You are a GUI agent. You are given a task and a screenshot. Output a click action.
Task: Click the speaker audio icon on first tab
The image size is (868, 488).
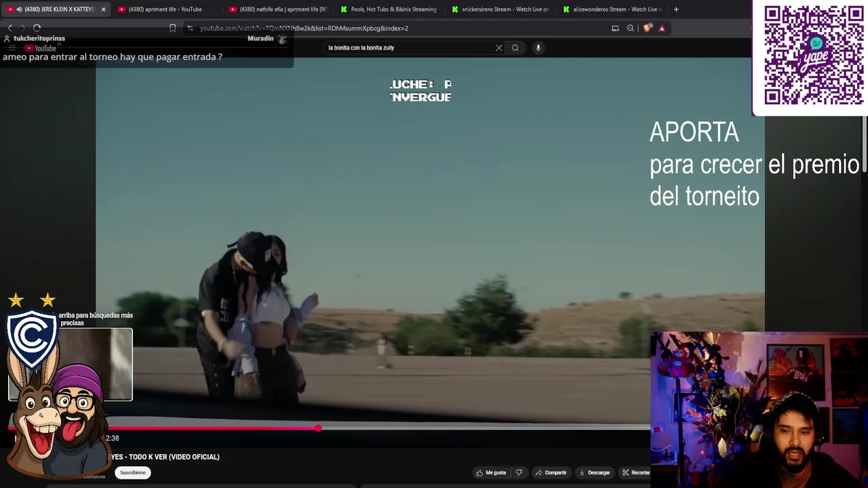(18, 9)
